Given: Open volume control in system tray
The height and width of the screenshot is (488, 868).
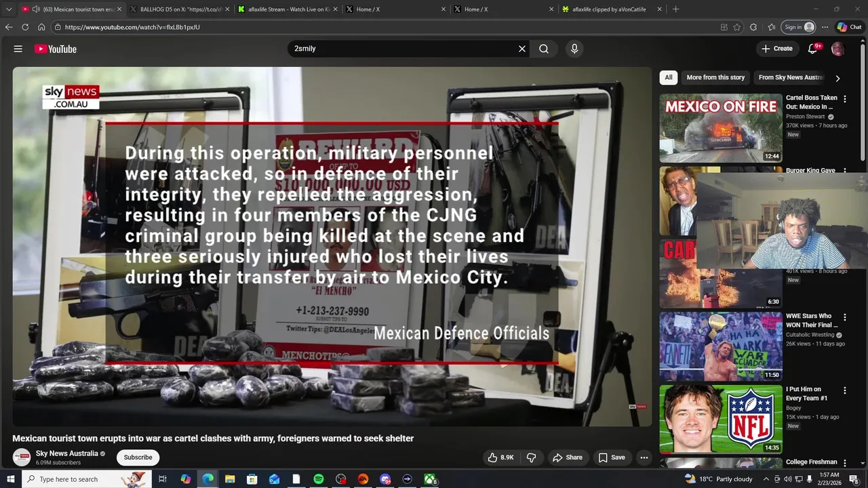Looking at the screenshot, I should [788, 479].
